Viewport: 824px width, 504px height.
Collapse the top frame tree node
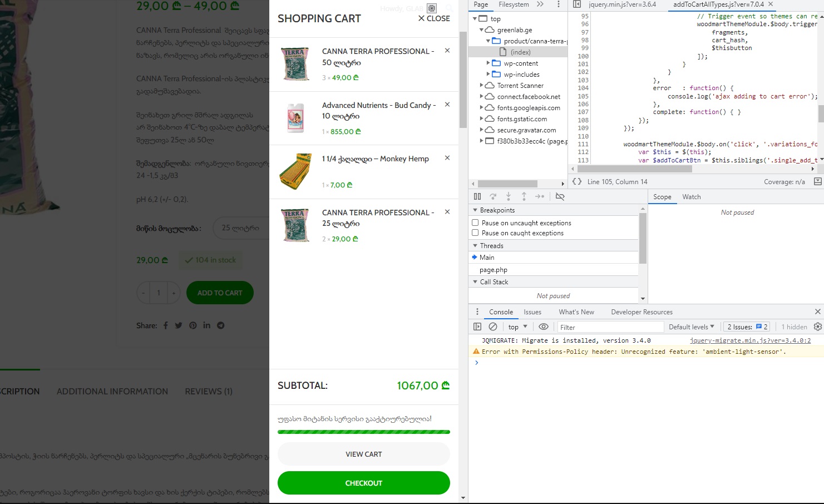coord(475,19)
